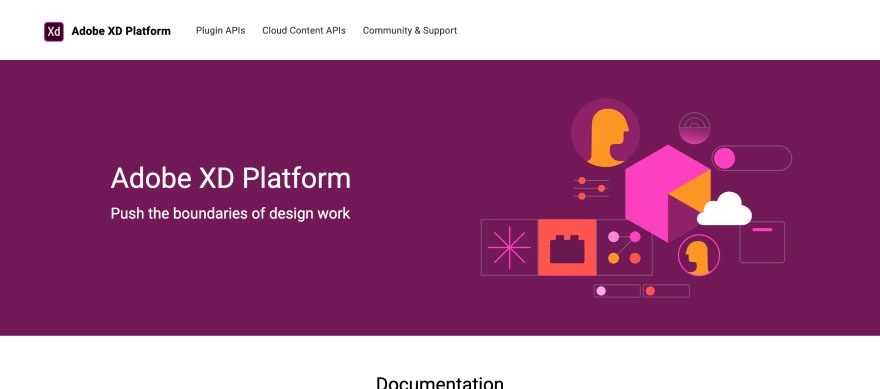Click the Adobe XD logo icon
This screenshot has width=880, height=389.
[x=54, y=31]
